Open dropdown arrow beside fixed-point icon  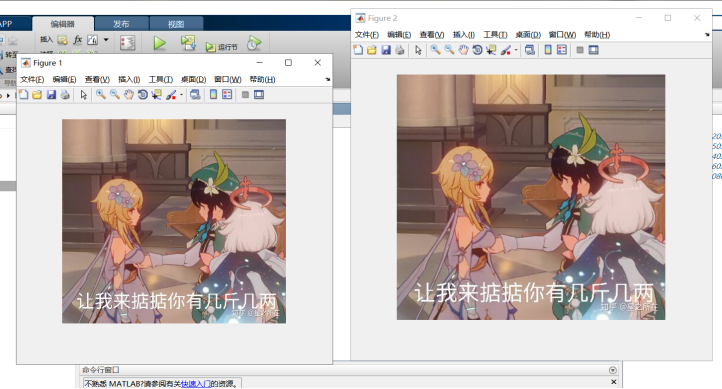[x=106, y=40]
